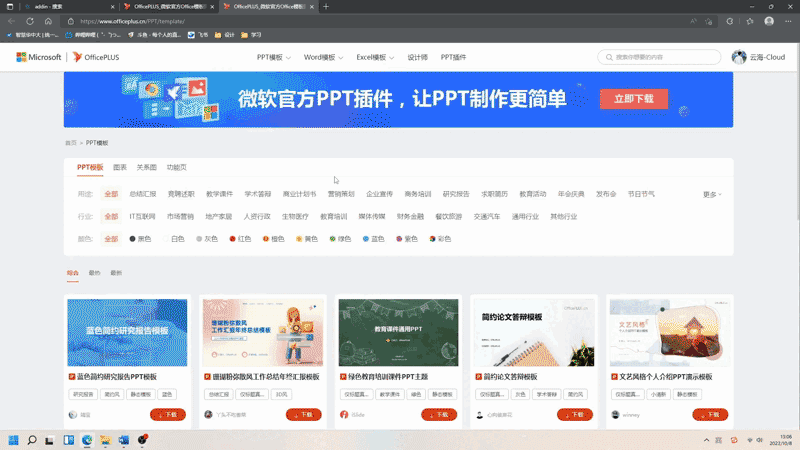Click the browser back arrow
The height and width of the screenshot is (450, 800).
[11, 21]
